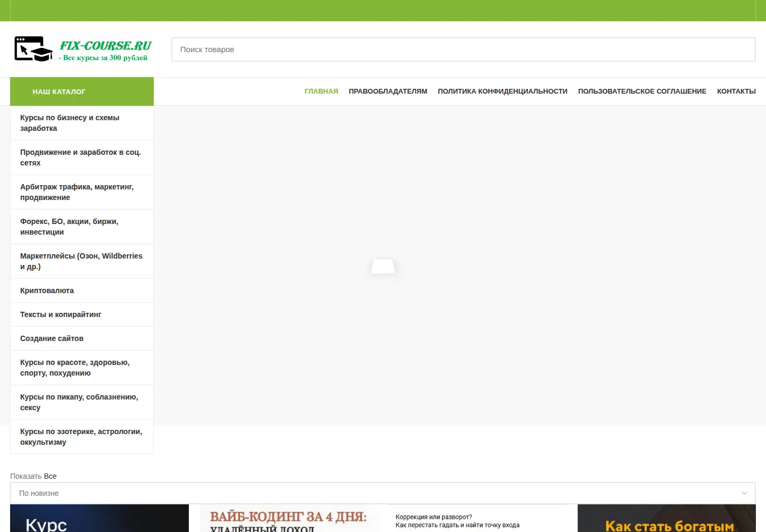
Task: Open the 'Наш каталог' catalog header
Action: (82, 92)
